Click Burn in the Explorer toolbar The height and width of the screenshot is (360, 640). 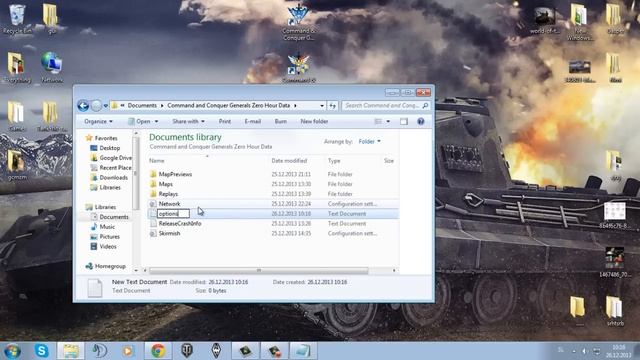click(x=280, y=122)
